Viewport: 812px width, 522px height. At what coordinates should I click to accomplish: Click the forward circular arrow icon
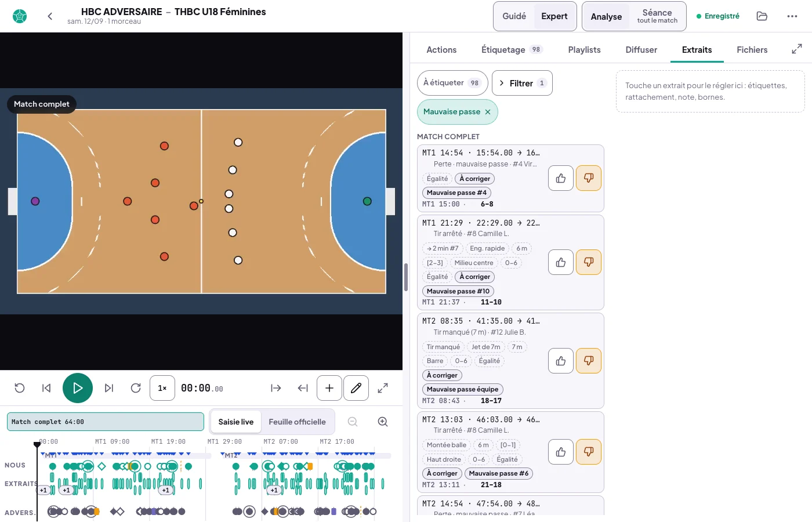[x=136, y=388]
